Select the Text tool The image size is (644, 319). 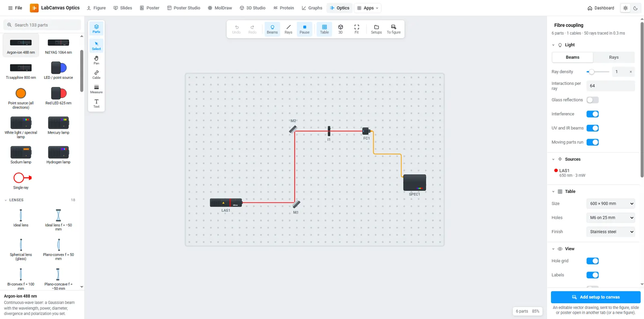pos(96,103)
